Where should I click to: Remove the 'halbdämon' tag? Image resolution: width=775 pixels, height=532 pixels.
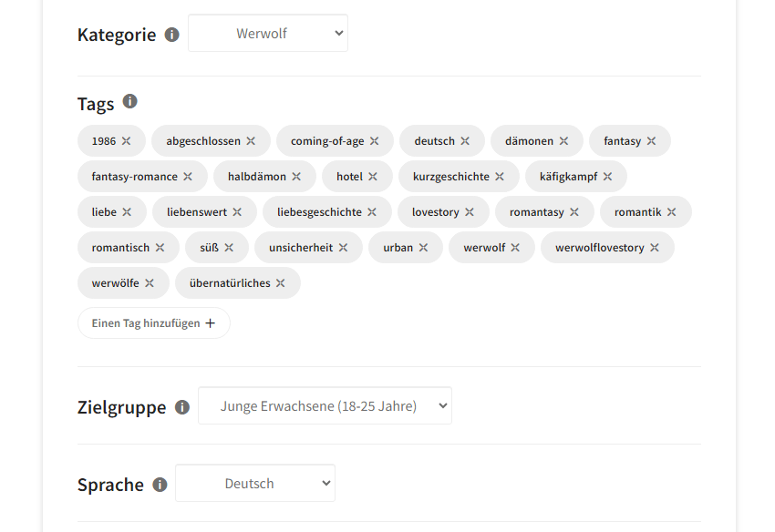click(296, 177)
